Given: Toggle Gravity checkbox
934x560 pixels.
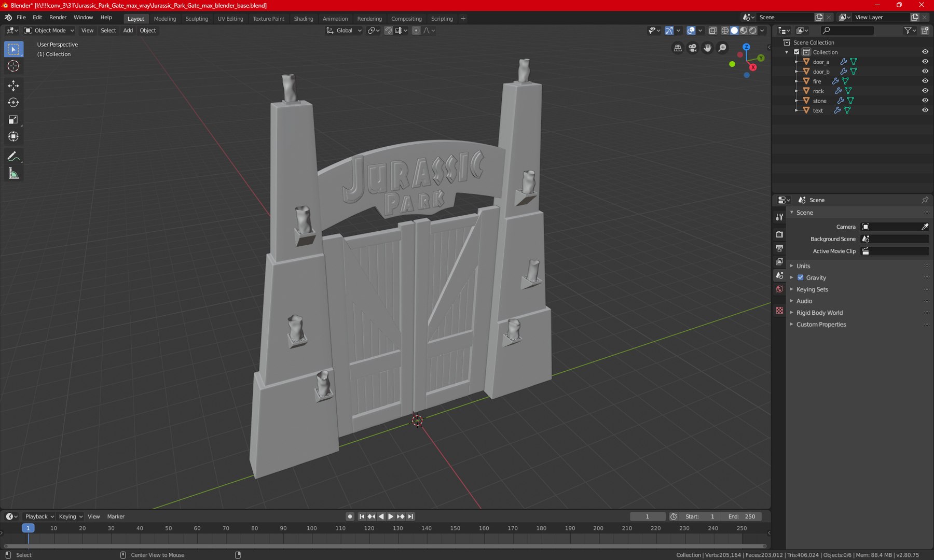Looking at the screenshot, I should (x=800, y=277).
